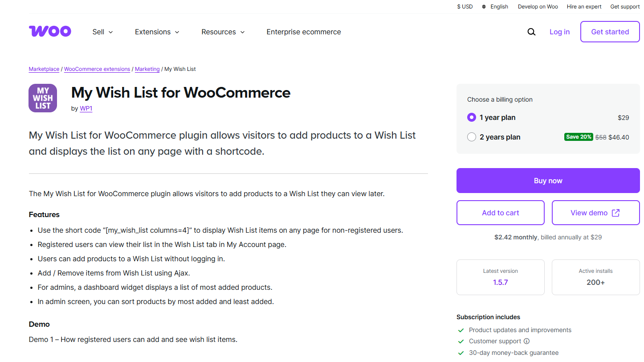The width and height of the screenshot is (644, 362).
Task: Click the Get started button
Action: click(x=610, y=32)
